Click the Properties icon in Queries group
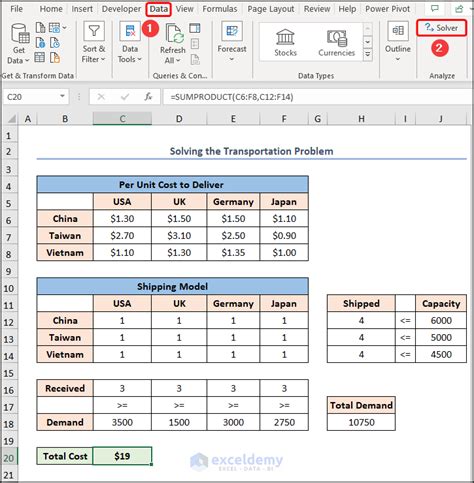 [x=195, y=44]
